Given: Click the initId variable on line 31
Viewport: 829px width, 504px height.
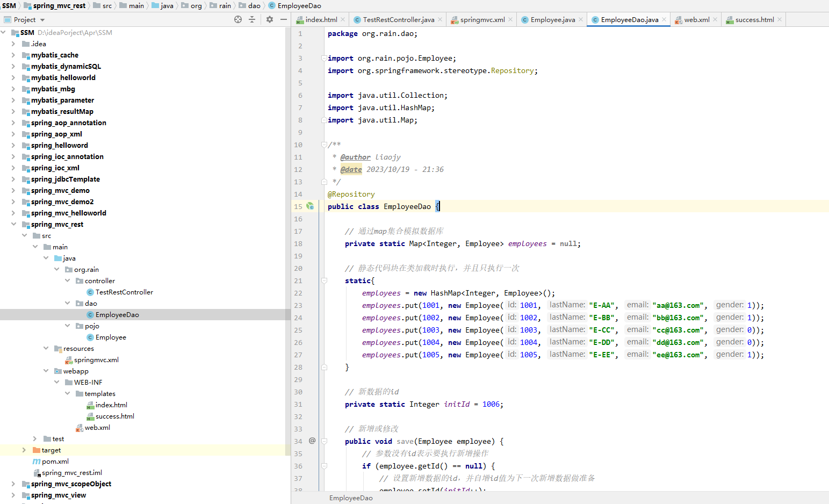Looking at the screenshot, I should coord(457,404).
